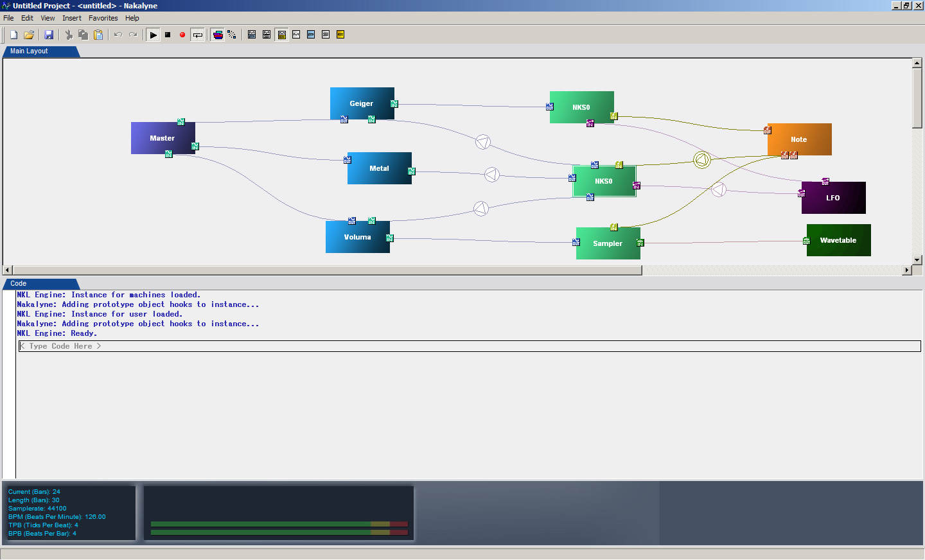Select the Geiger machine node

pos(362,103)
